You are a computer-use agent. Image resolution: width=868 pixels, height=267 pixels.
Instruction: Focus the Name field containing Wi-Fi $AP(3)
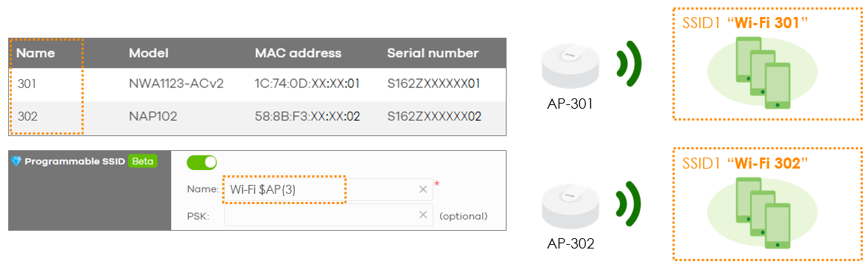pyautogui.click(x=328, y=189)
